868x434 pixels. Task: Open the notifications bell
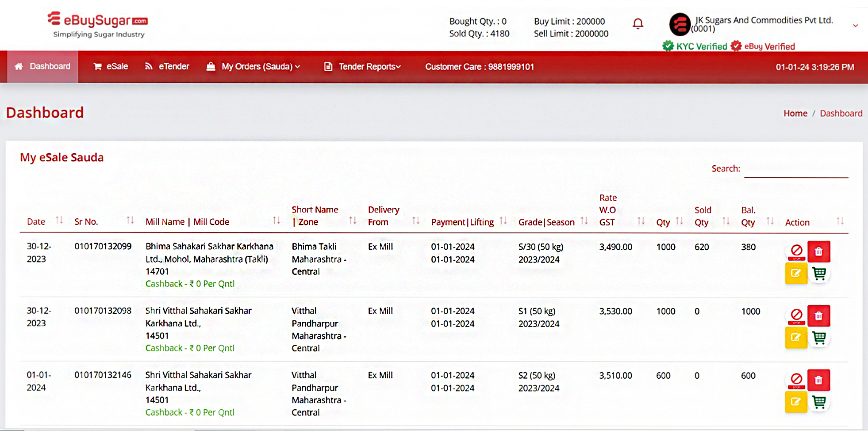click(638, 24)
